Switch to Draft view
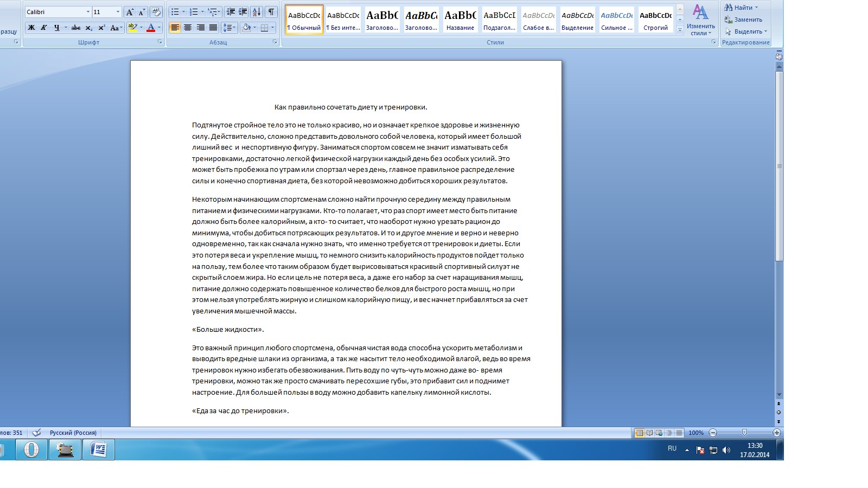 click(x=679, y=433)
